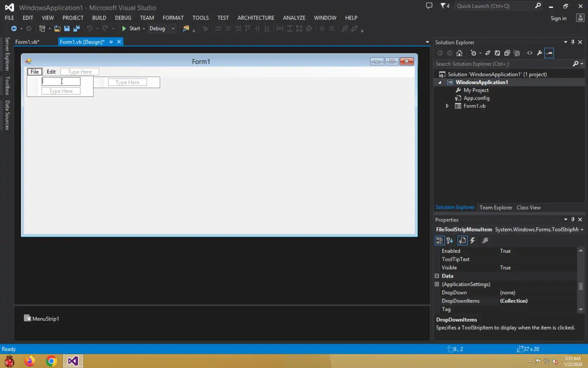Click Collapse All icon in Solution Explorer
The height and width of the screenshot is (368, 588).
(507, 53)
